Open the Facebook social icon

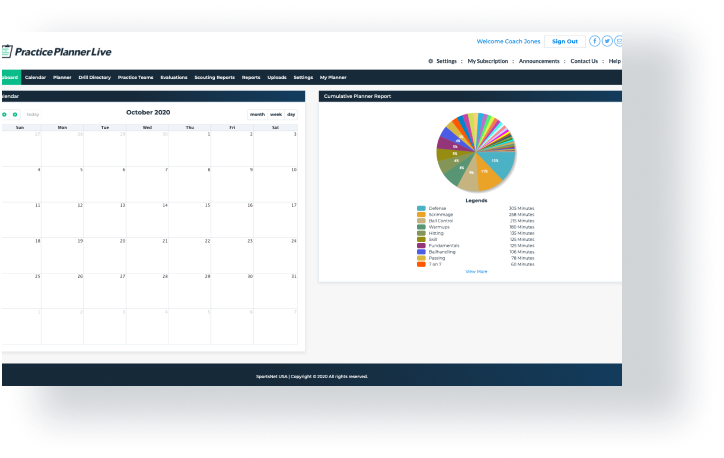(x=595, y=41)
